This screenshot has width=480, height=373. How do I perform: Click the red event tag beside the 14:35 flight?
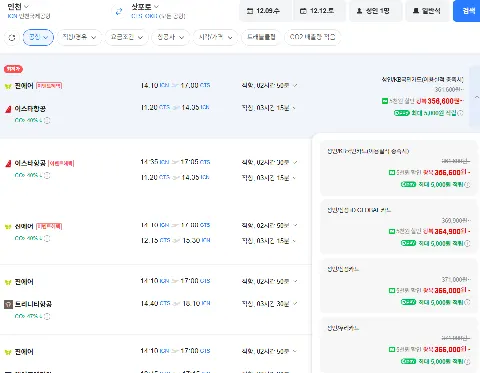tap(61, 163)
